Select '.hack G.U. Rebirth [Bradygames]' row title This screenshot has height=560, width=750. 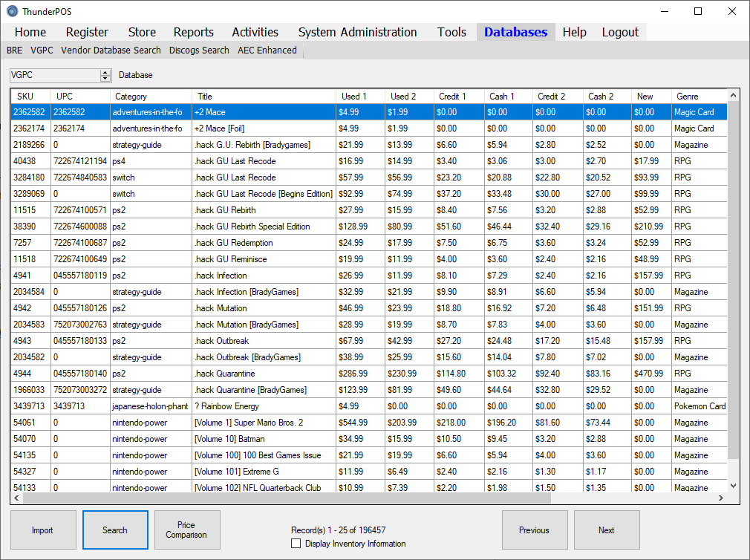[264, 144]
